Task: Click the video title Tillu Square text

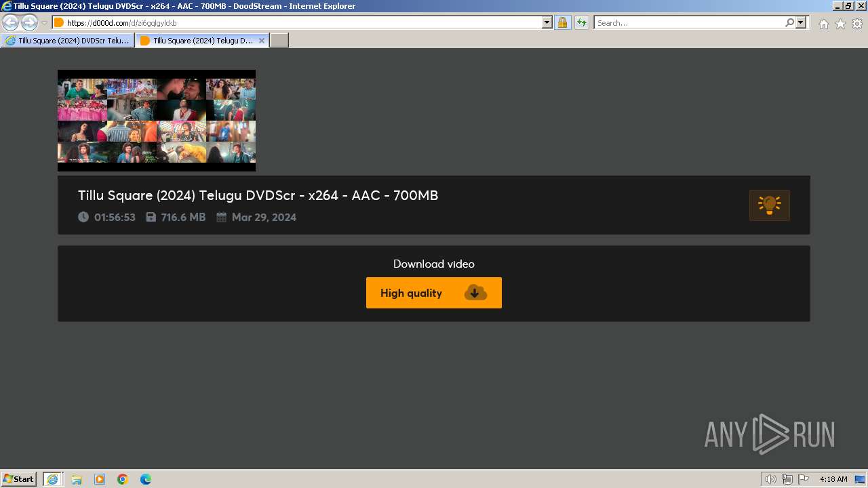Action: (258, 195)
